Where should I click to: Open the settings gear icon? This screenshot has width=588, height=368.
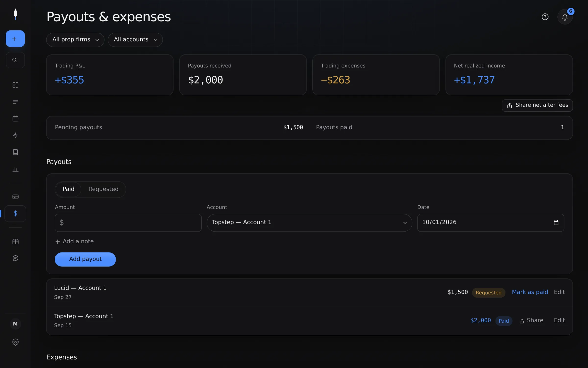click(15, 342)
